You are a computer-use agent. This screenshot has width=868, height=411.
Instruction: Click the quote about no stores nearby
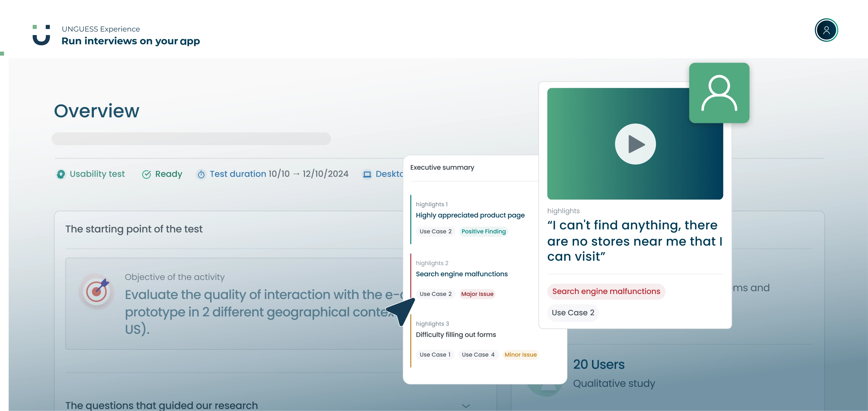point(635,241)
